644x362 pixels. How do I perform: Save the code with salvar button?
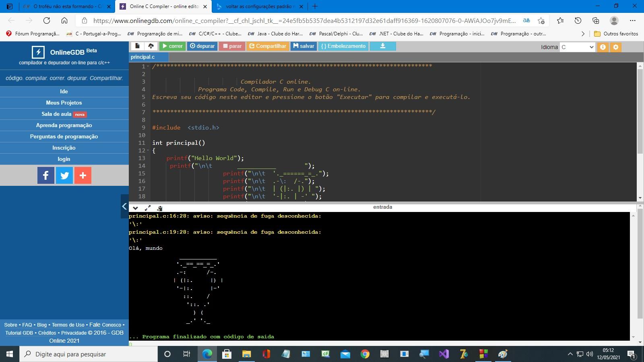[303, 46]
